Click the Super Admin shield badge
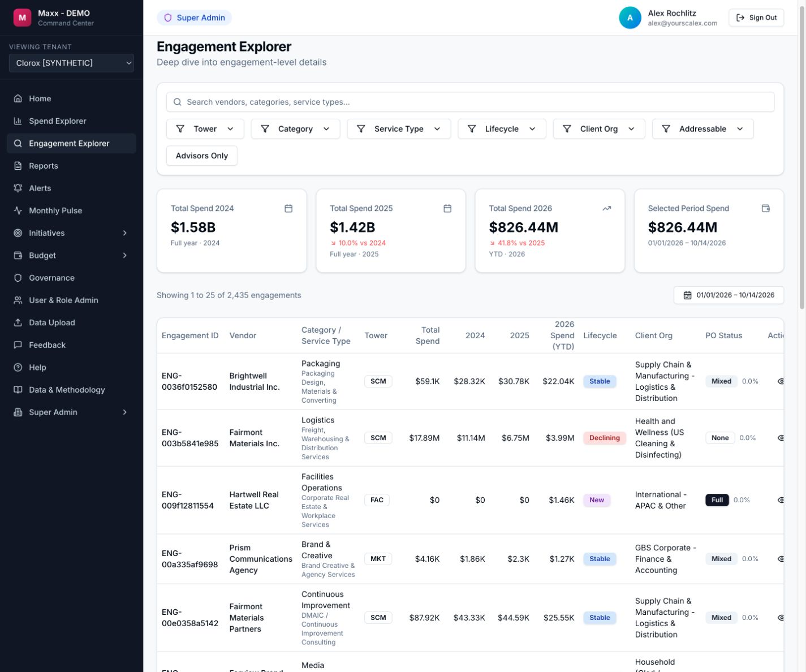This screenshot has height=672, width=806. [x=194, y=18]
